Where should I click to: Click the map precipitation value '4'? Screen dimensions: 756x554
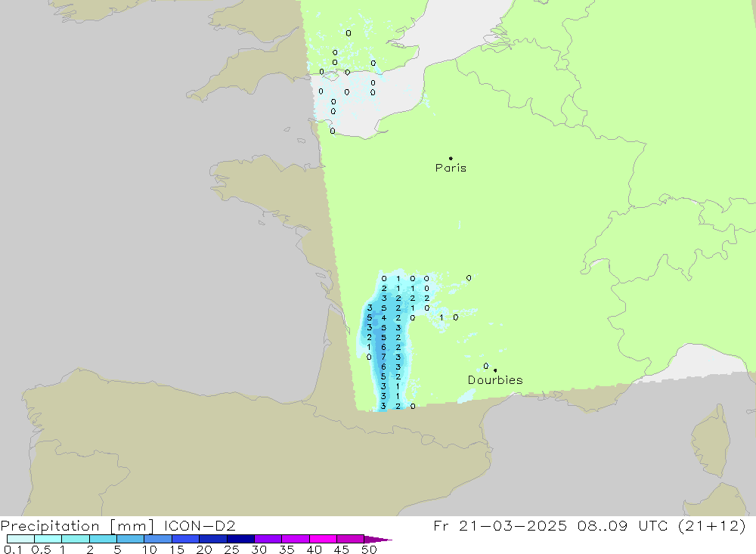[384, 317]
